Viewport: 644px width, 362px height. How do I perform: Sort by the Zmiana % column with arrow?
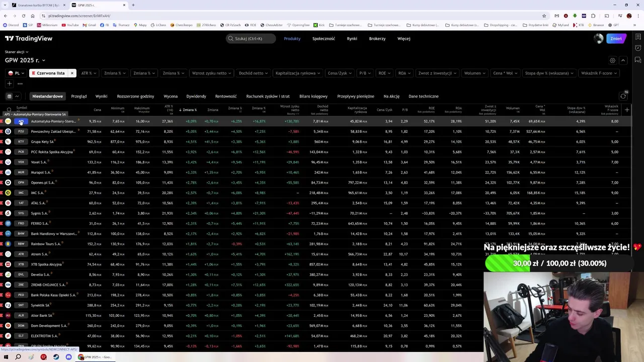(188, 110)
